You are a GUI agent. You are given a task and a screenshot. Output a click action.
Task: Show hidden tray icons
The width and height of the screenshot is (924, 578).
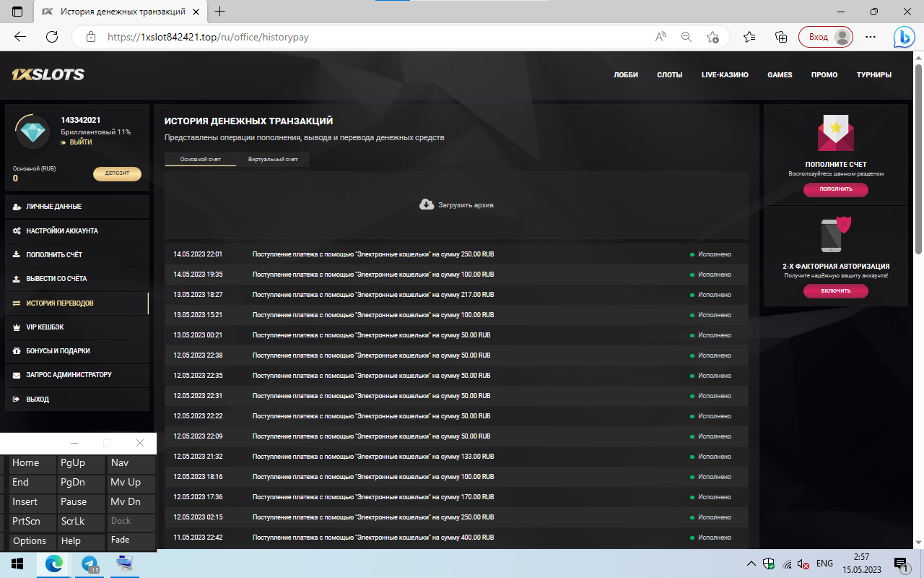point(751,564)
